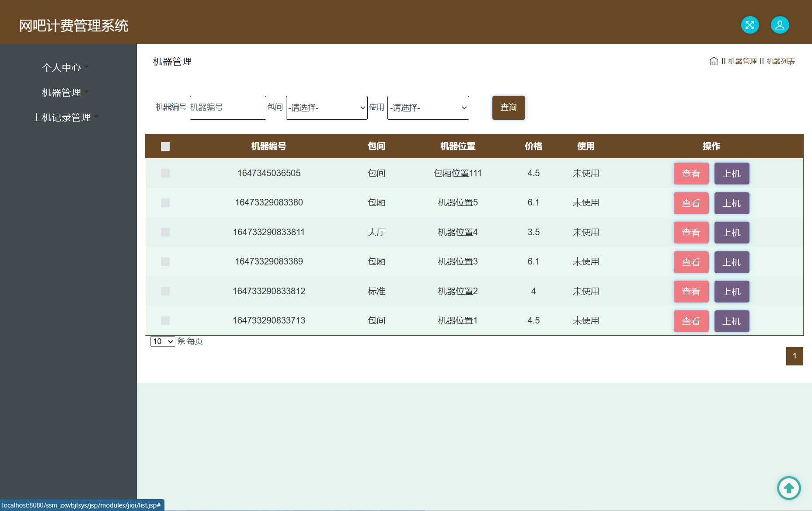This screenshot has width=812, height=511.
Task: Open the 使用 status filter dropdown
Action: tap(428, 108)
